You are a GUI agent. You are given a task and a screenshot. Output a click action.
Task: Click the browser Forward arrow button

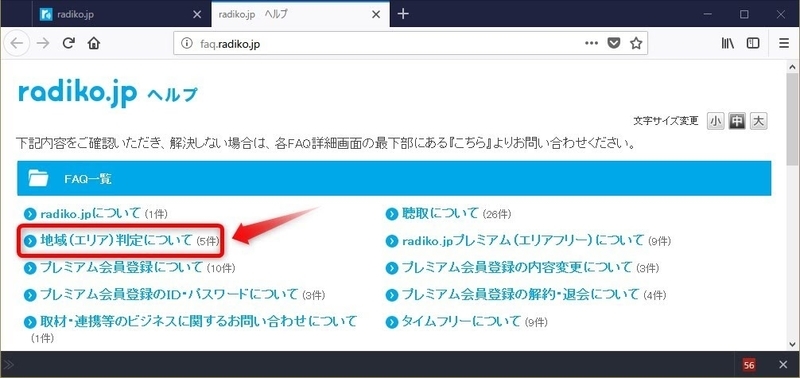pos(43,43)
